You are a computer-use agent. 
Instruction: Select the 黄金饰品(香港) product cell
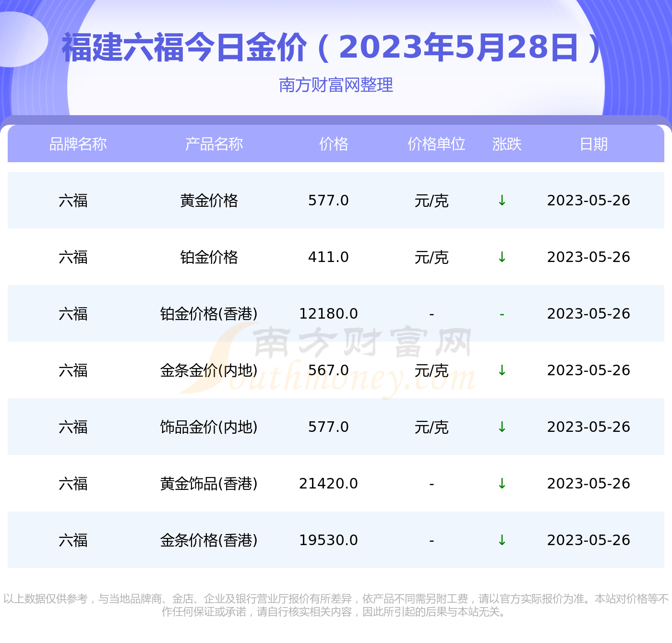209,484
